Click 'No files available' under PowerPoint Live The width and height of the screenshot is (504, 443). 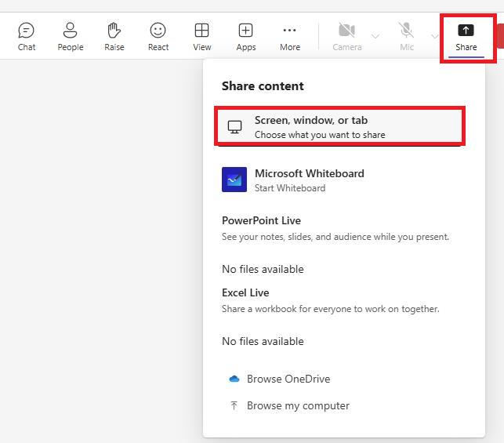[263, 269]
